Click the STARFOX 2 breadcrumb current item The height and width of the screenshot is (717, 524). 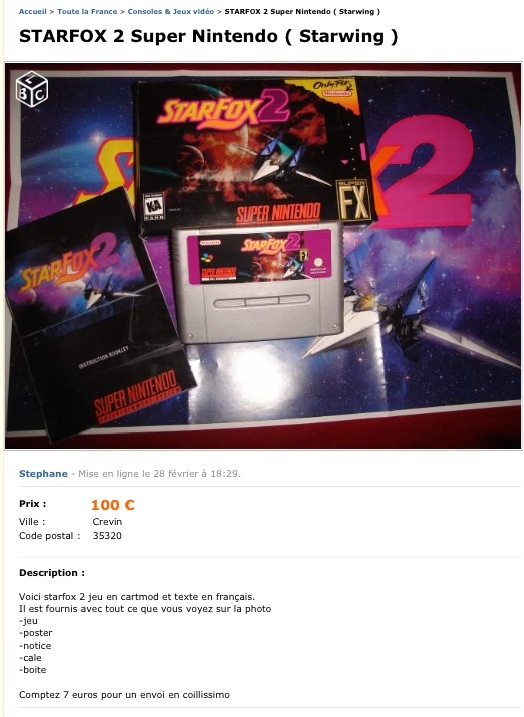pos(302,11)
